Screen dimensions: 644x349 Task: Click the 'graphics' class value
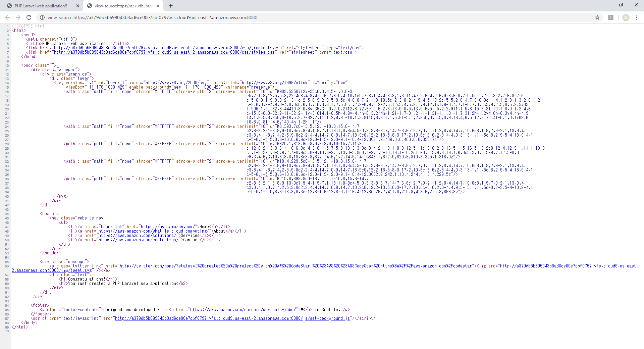[77, 74]
